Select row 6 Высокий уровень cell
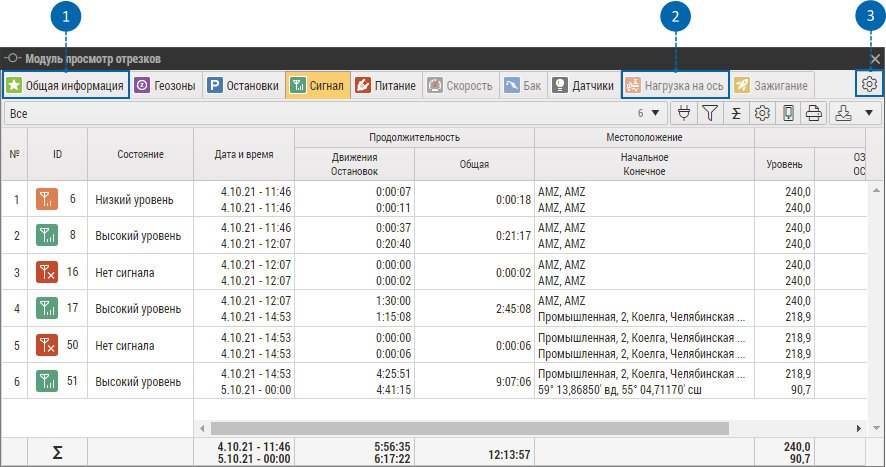 click(x=138, y=382)
